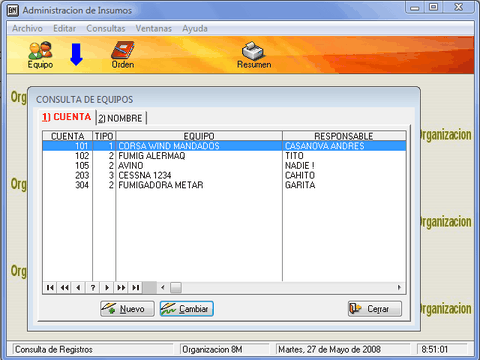Screen dimensions: 480x360
Task: Click the application icon in title bar
Action: tap(13, 10)
